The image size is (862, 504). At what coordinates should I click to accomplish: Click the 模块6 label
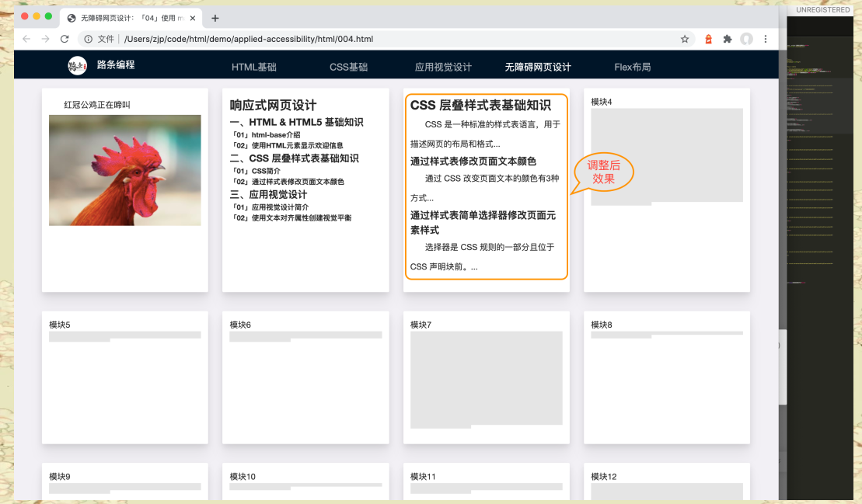[240, 325]
